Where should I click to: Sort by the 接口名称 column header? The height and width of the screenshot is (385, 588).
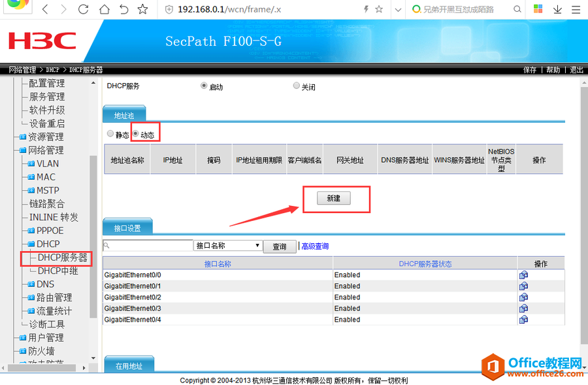point(218,264)
